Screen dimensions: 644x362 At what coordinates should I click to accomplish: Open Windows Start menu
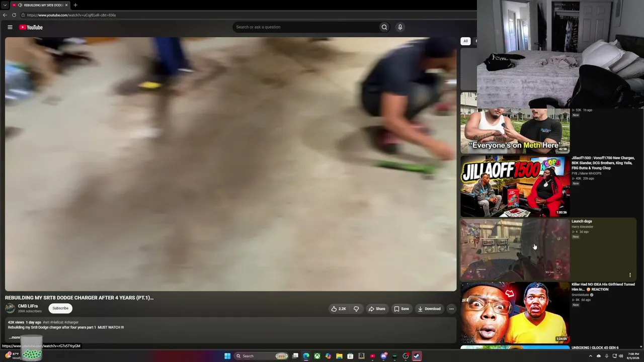tap(227, 356)
